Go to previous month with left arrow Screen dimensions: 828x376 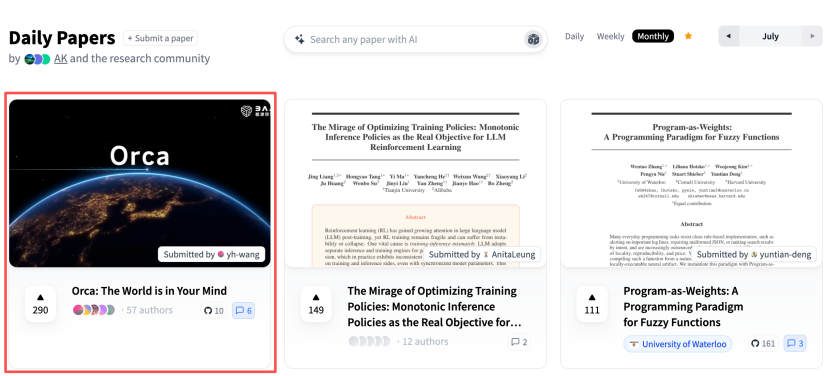729,36
